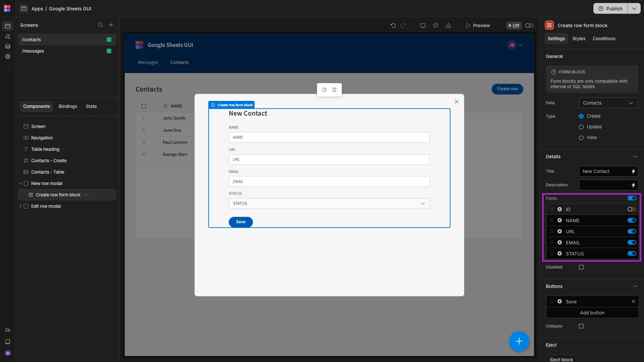This screenshot has height=362, width=644.
Task: Click the Create row button
Action: (507, 89)
